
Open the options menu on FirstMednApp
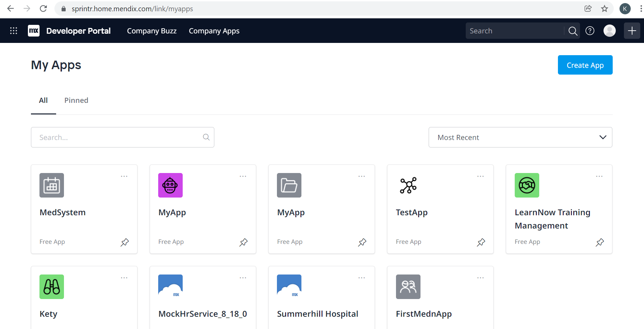coord(480,278)
